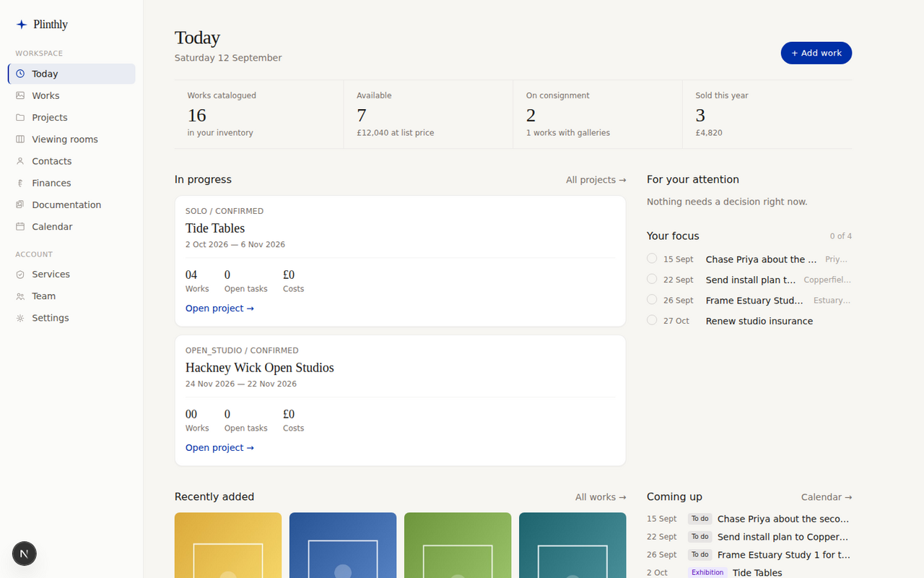This screenshot has height=578, width=924.
Task: Click the Team people icon in sidebar
Action: 20,296
